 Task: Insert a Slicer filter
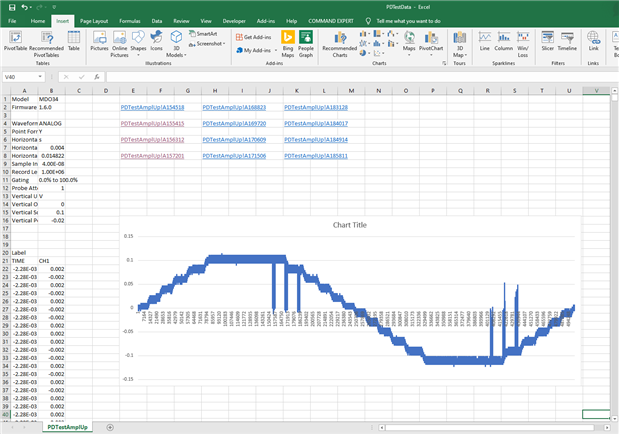546,41
